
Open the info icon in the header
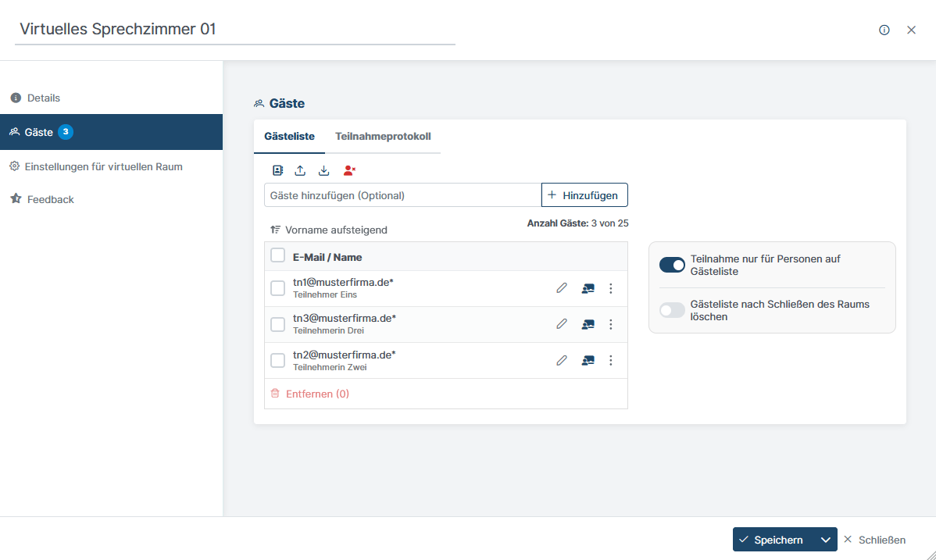coord(884,30)
